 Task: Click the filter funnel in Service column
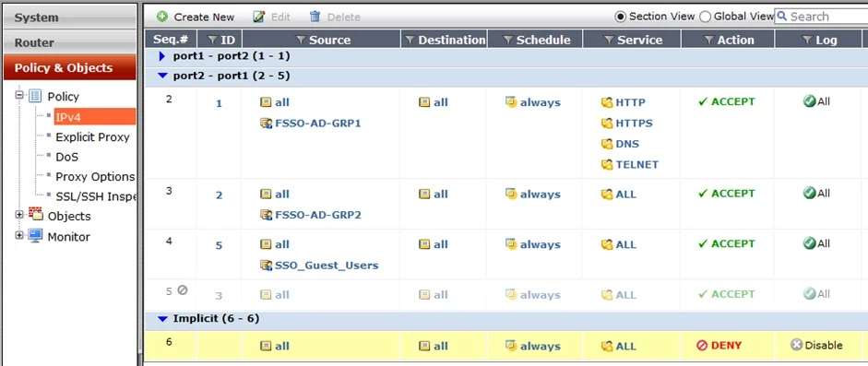pos(610,40)
